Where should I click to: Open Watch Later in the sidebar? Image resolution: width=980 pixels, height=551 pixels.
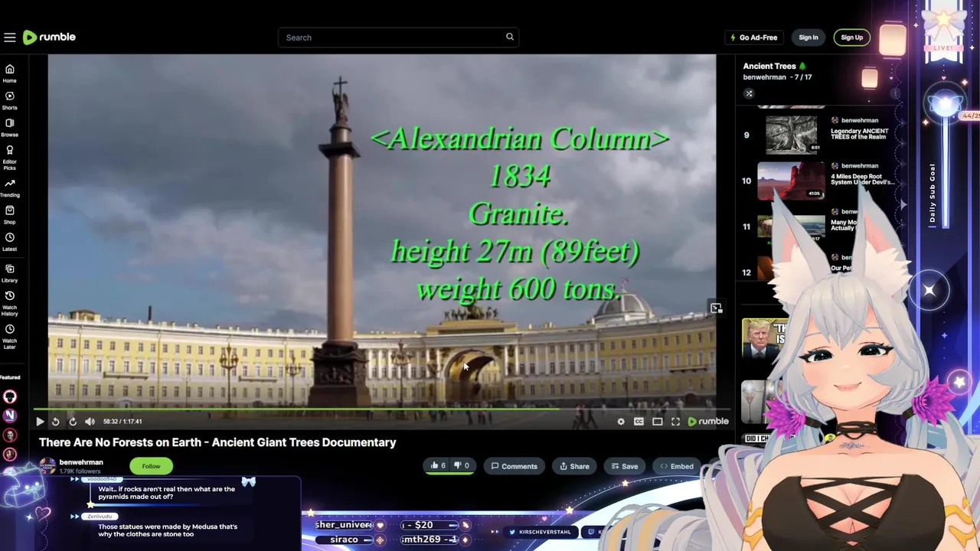[9, 336]
